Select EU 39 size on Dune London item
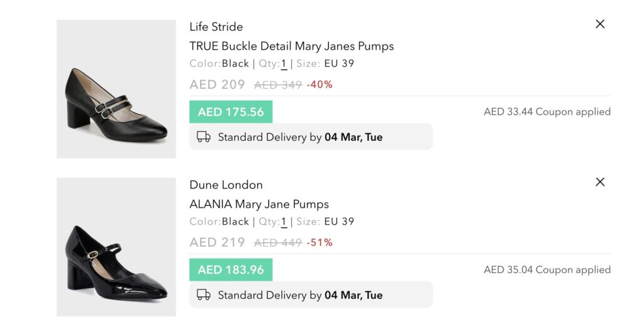This screenshot has height=324, width=644. click(x=339, y=221)
